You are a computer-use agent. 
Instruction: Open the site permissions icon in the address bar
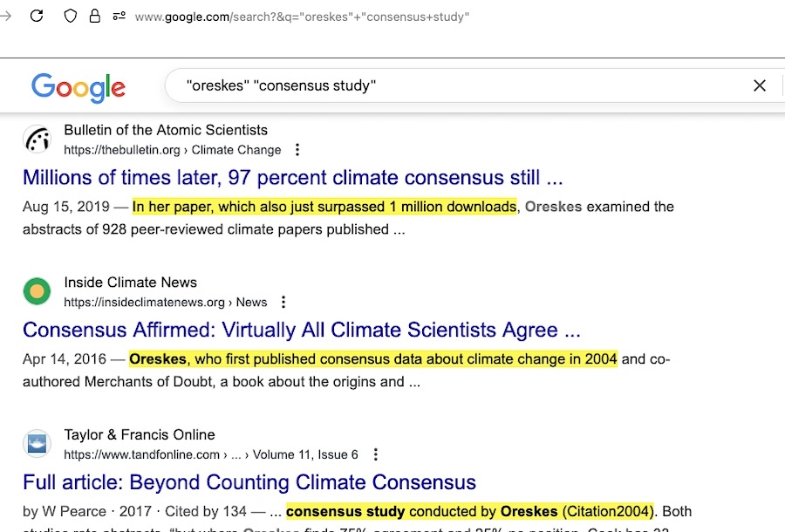(x=119, y=16)
